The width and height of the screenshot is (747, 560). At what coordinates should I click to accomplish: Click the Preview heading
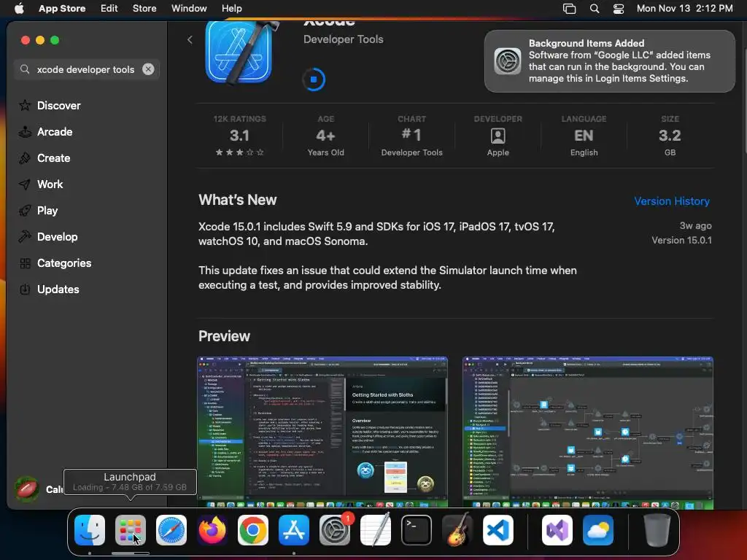224,335
